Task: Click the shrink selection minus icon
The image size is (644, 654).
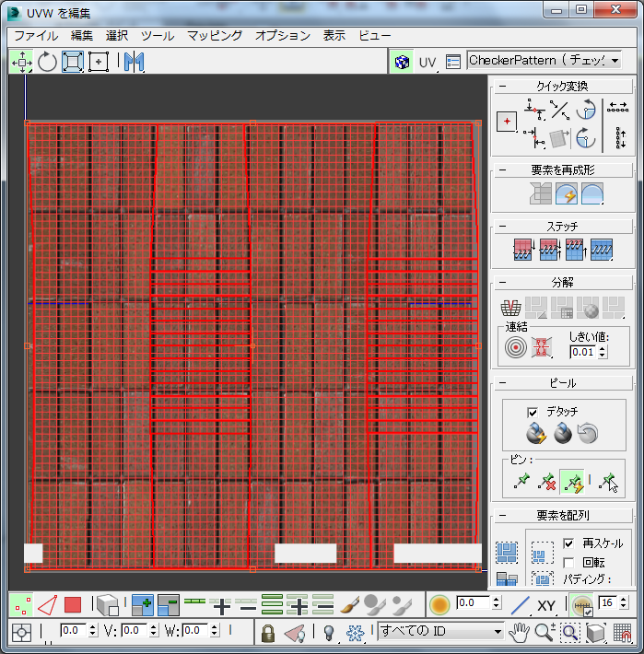Action: tap(169, 605)
